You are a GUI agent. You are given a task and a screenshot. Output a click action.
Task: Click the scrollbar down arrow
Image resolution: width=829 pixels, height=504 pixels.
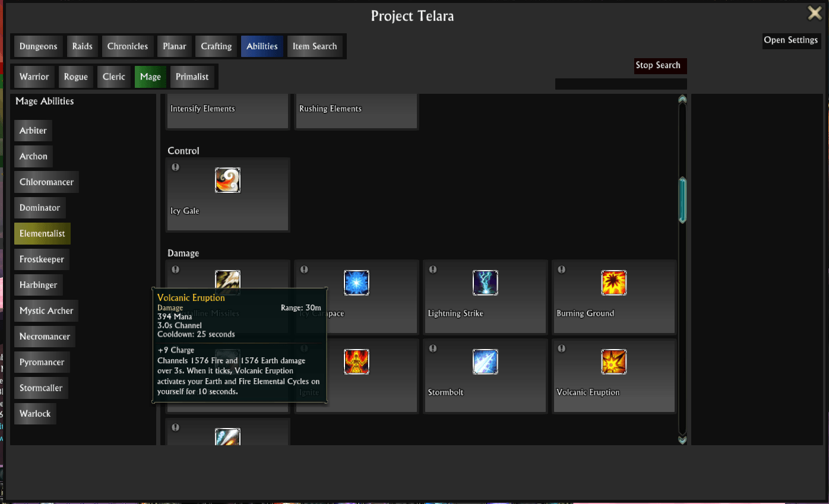coord(682,440)
